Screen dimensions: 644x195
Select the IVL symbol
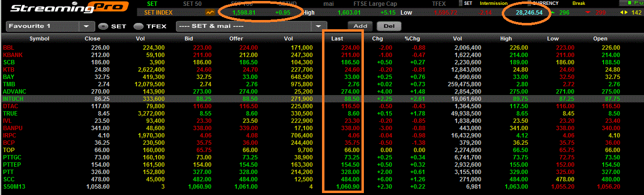[x=7, y=121]
